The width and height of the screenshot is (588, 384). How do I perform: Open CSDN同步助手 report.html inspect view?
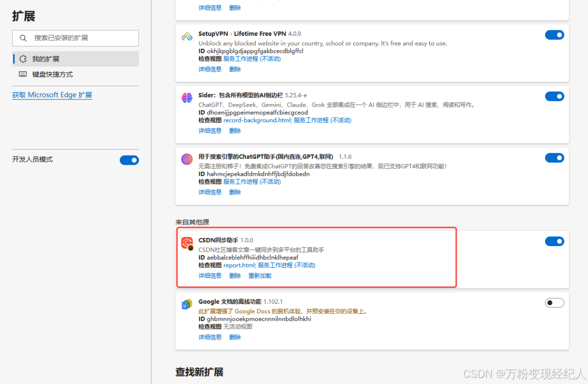[239, 265]
